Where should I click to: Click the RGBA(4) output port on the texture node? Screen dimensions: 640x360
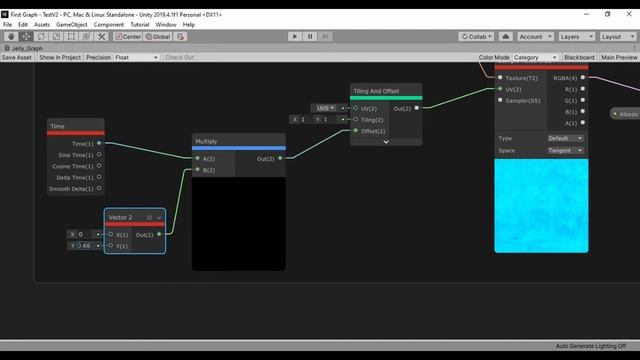pyautogui.click(x=582, y=78)
